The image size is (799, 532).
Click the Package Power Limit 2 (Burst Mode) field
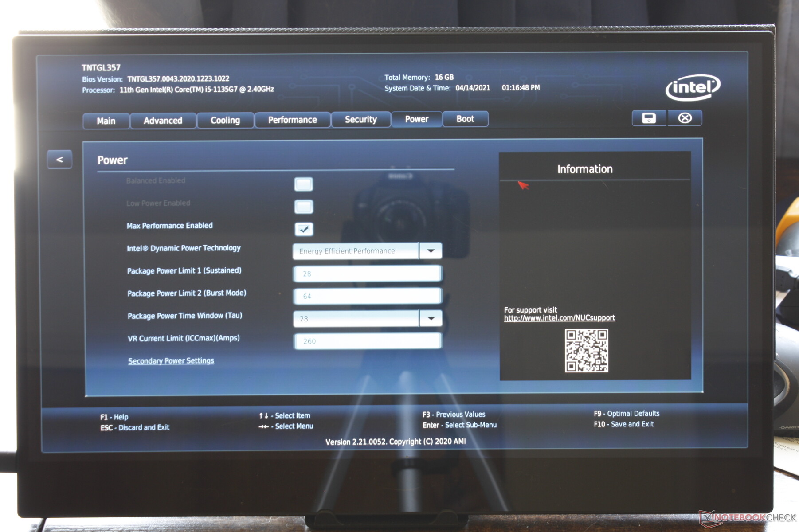[x=368, y=296]
